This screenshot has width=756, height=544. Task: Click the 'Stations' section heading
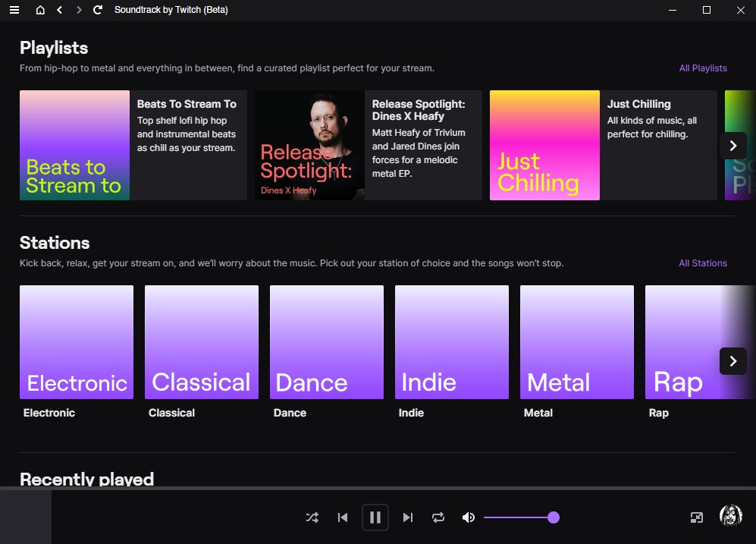55,243
